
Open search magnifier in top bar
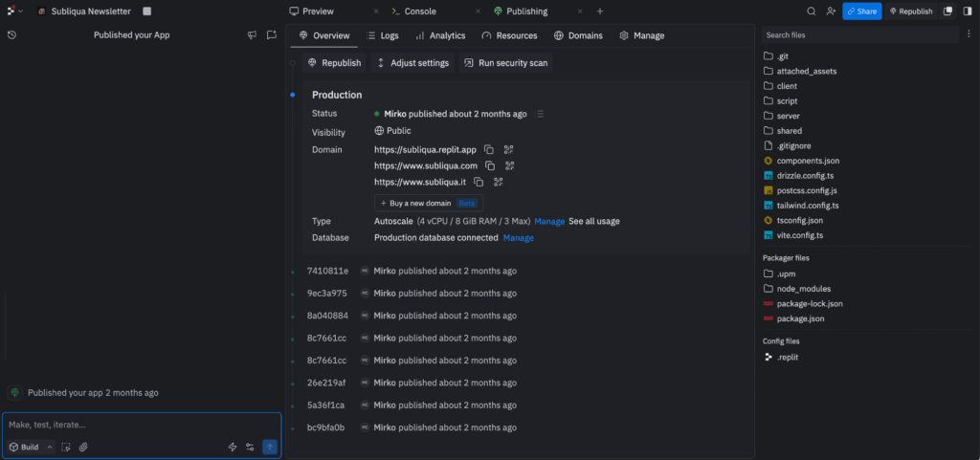click(812, 11)
